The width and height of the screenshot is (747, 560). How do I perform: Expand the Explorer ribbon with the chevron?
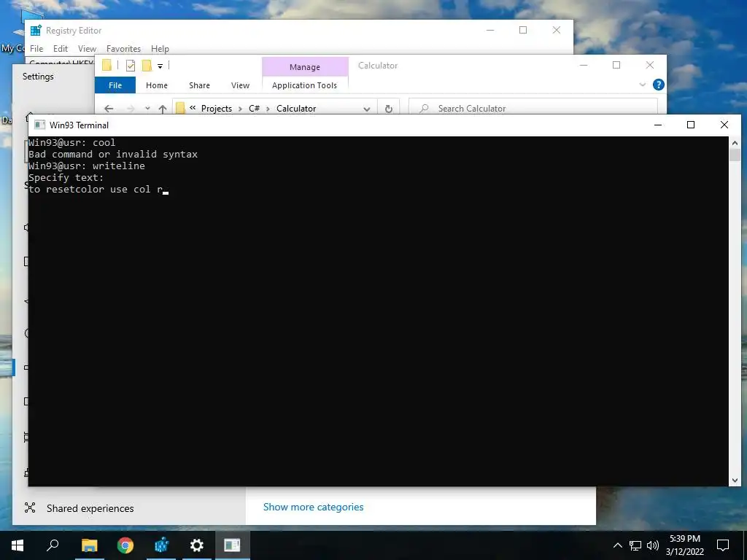[643, 85]
